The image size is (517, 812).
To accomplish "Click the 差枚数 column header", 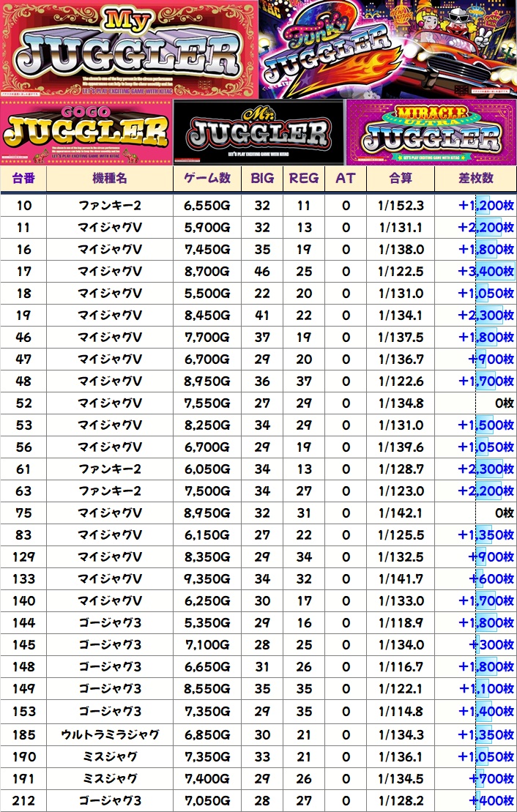I will [475, 179].
